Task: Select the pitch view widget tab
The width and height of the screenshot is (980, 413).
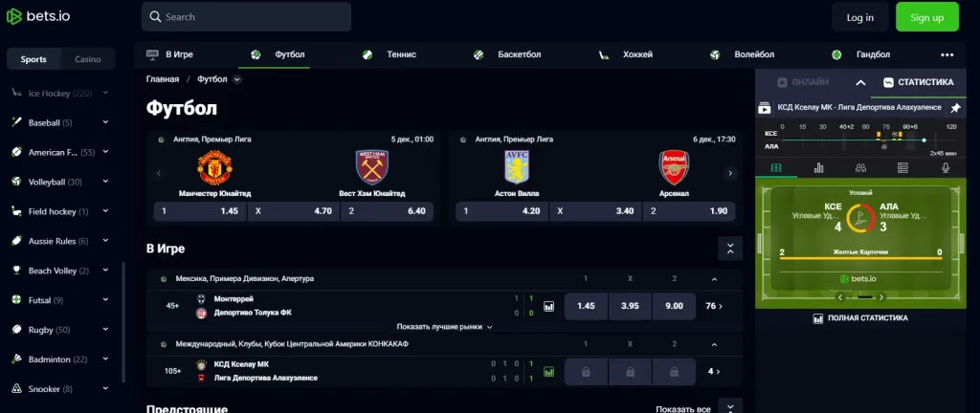Action: (775, 168)
